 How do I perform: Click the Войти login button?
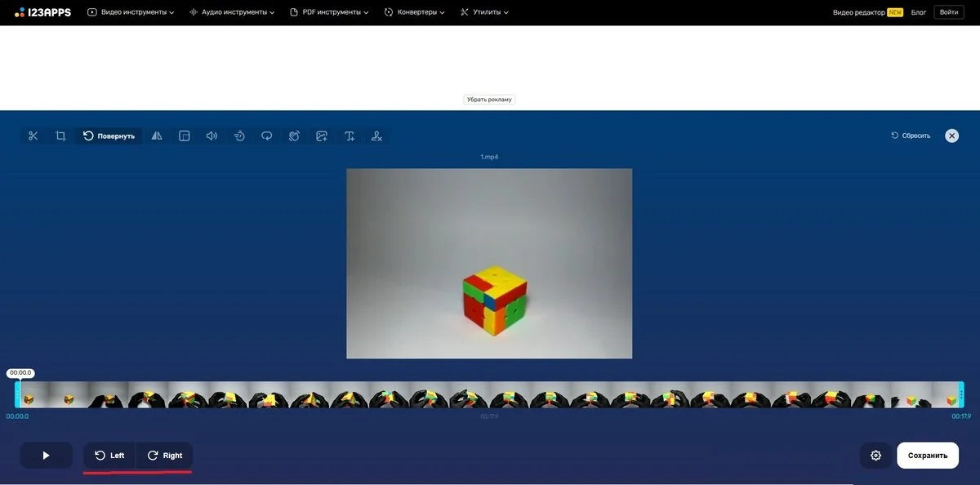[x=949, y=12]
